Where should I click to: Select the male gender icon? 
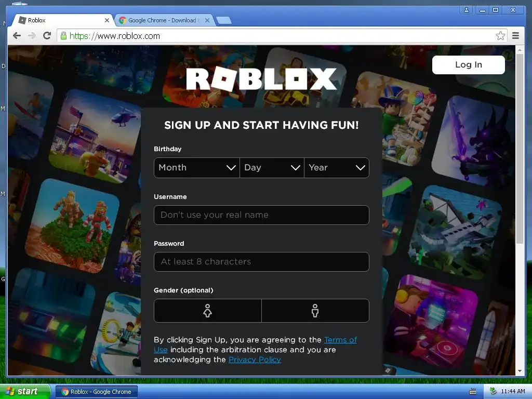point(315,311)
